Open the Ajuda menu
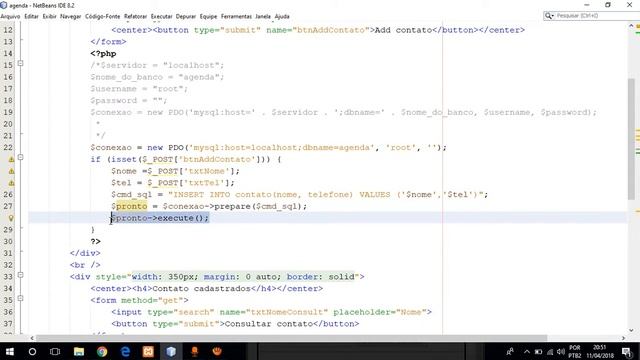Screen dimensions: 640x360 pos(282,16)
